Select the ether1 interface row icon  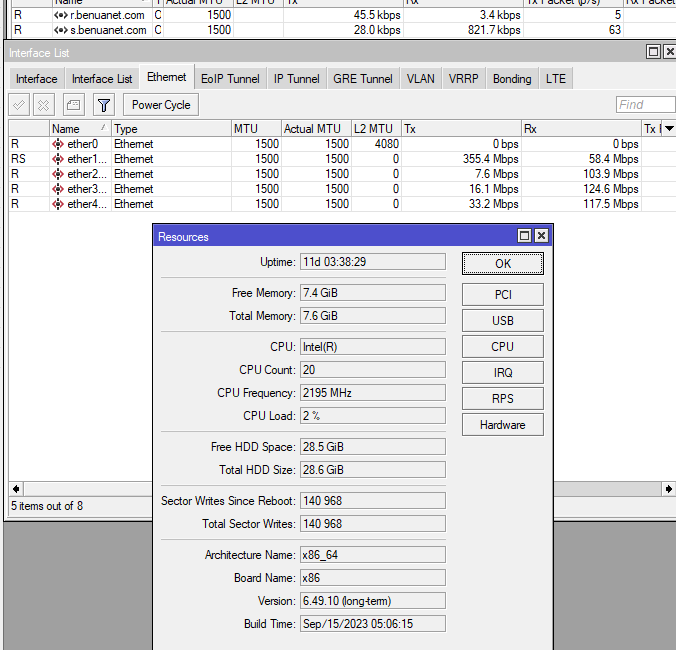click(58, 159)
